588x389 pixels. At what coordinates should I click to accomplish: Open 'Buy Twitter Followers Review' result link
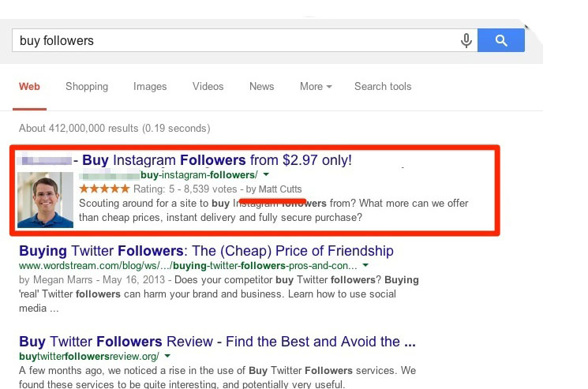pyautogui.click(x=217, y=342)
